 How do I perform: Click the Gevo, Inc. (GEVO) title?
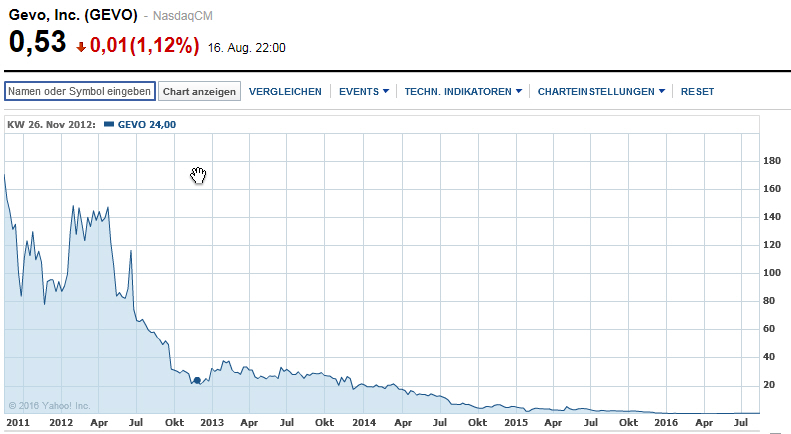(x=73, y=15)
